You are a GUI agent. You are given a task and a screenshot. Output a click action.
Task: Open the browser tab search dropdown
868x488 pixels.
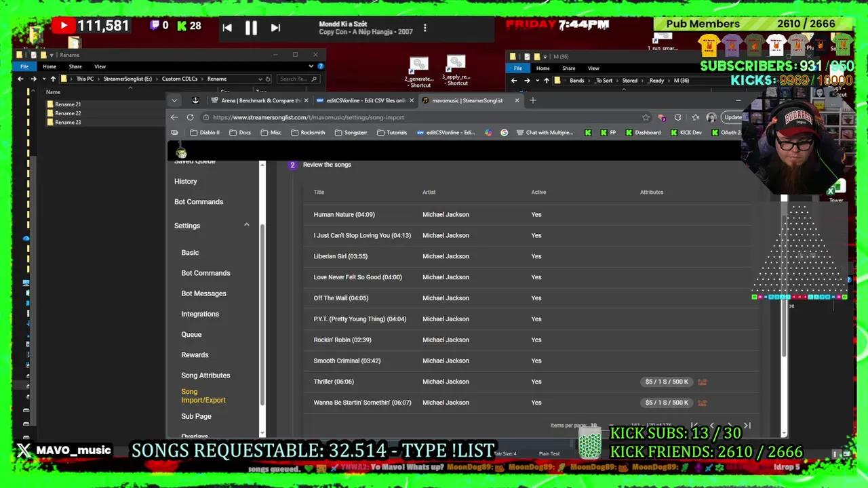tap(174, 100)
